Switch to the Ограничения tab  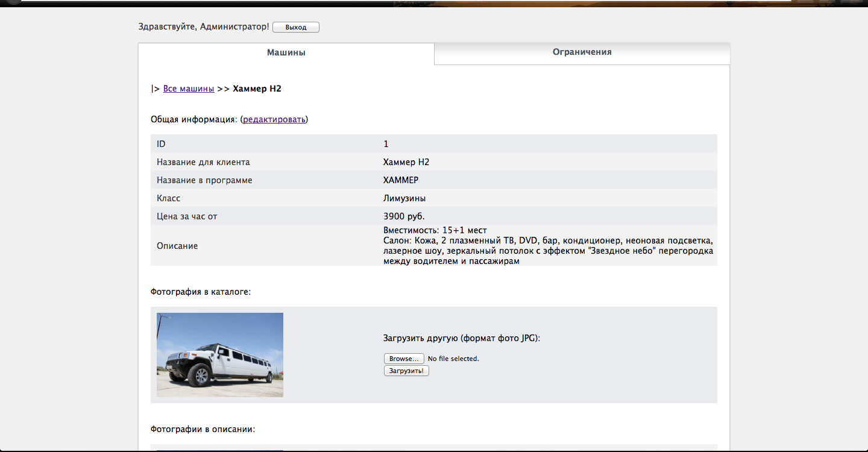click(x=580, y=52)
